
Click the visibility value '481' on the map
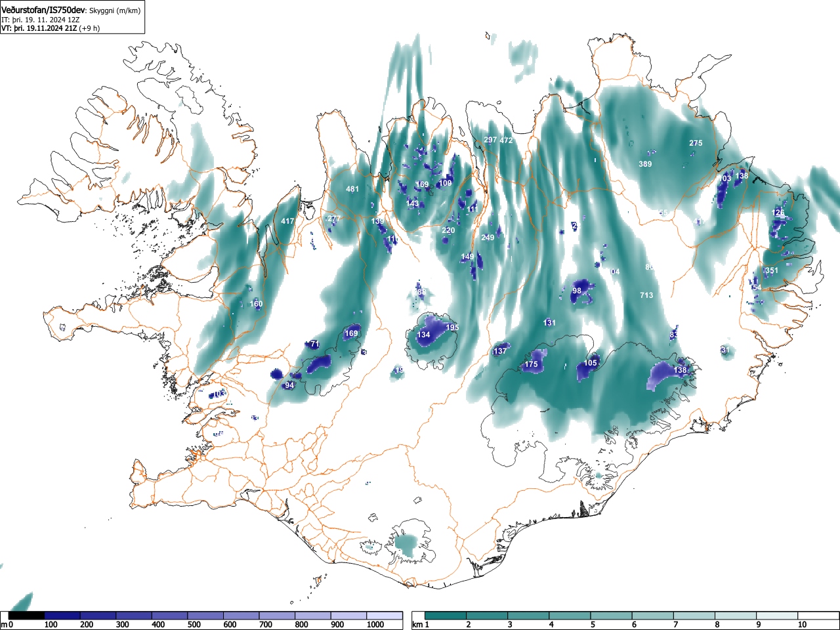(352, 189)
